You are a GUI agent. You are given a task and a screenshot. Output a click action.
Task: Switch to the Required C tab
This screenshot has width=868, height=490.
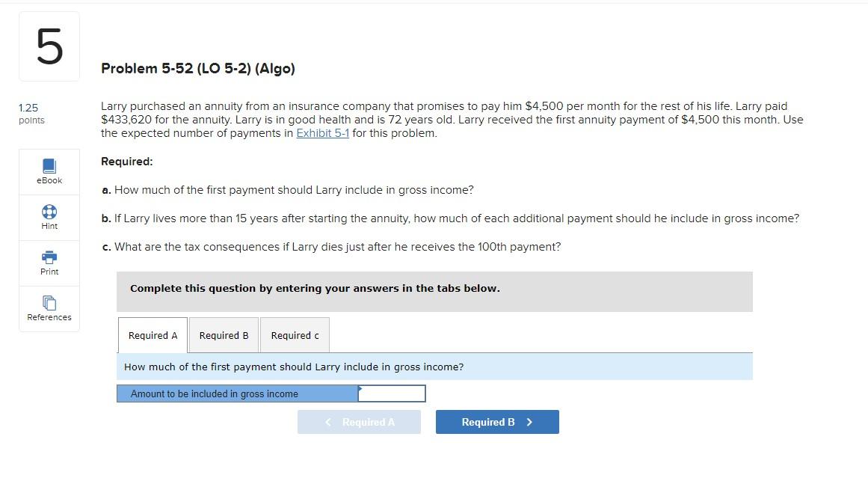[294, 335]
